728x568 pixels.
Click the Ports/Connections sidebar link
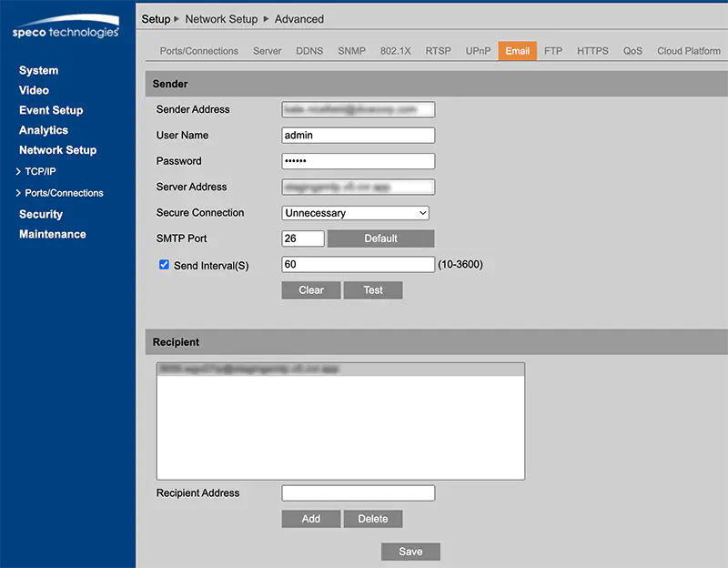(x=64, y=193)
